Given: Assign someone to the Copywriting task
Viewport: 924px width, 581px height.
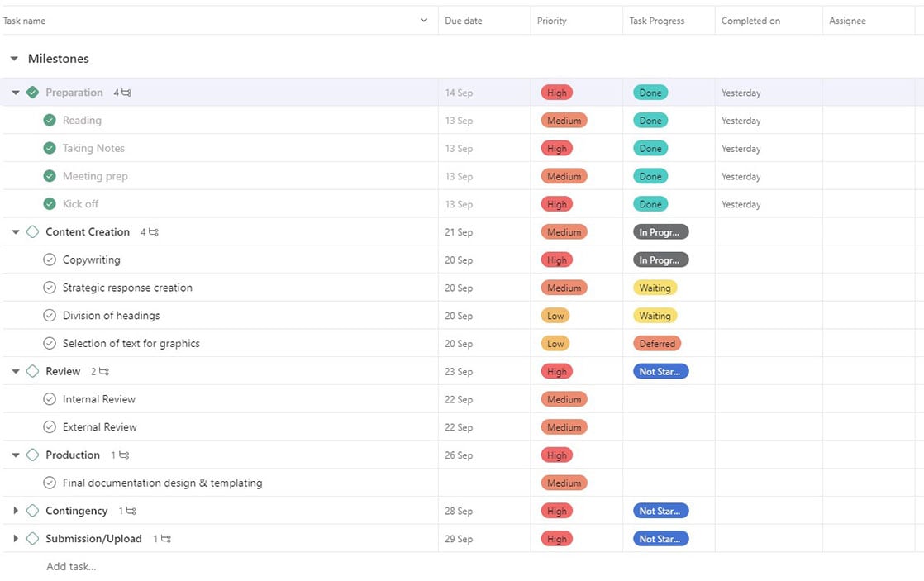Looking at the screenshot, I should pos(869,260).
